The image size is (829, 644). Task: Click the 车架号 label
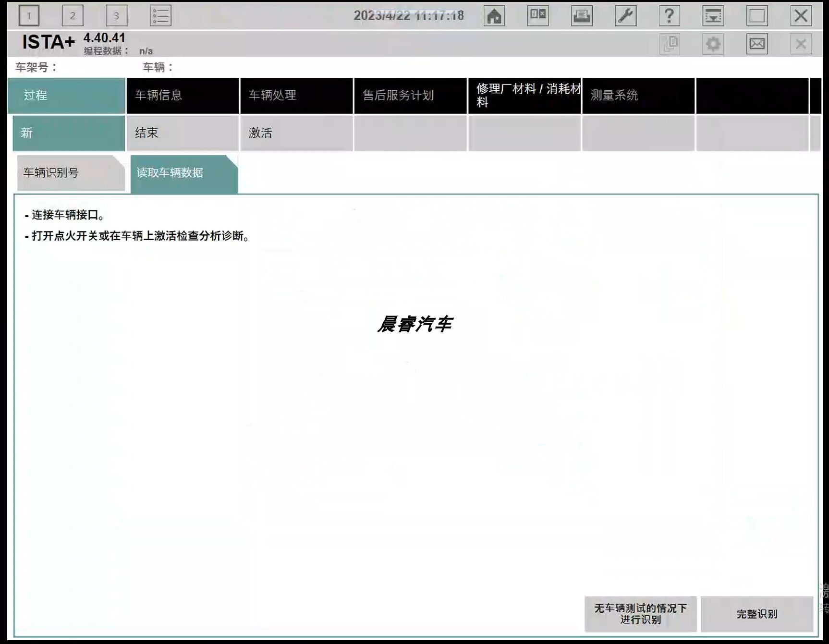point(37,67)
